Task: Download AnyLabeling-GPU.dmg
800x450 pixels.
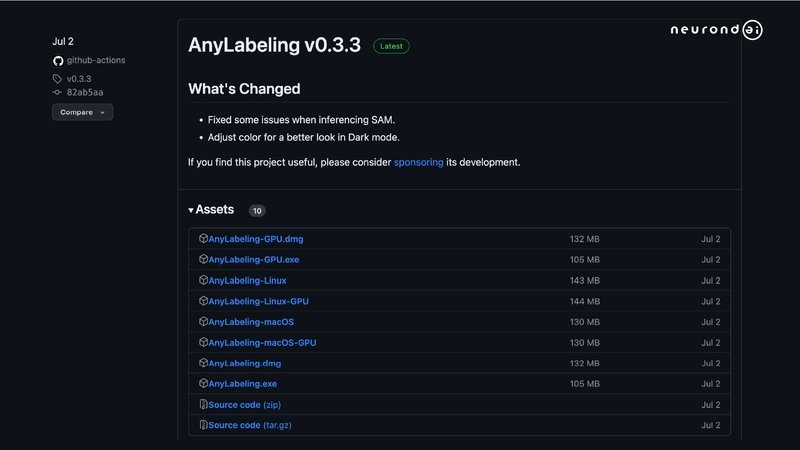Action: point(256,239)
